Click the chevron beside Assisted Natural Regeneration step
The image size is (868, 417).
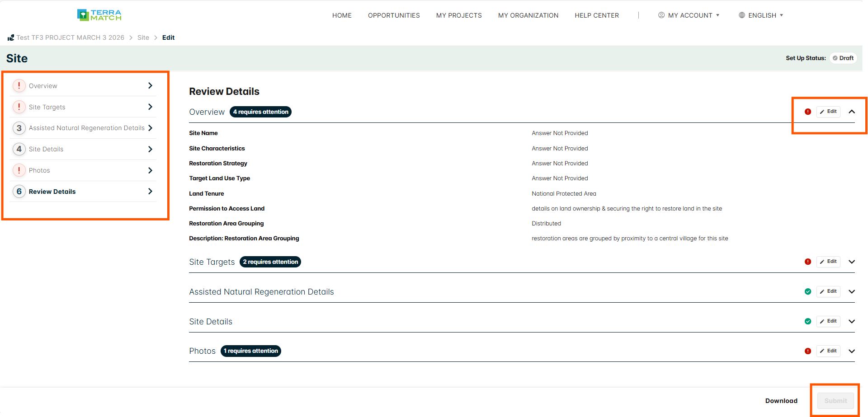click(x=150, y=128)
